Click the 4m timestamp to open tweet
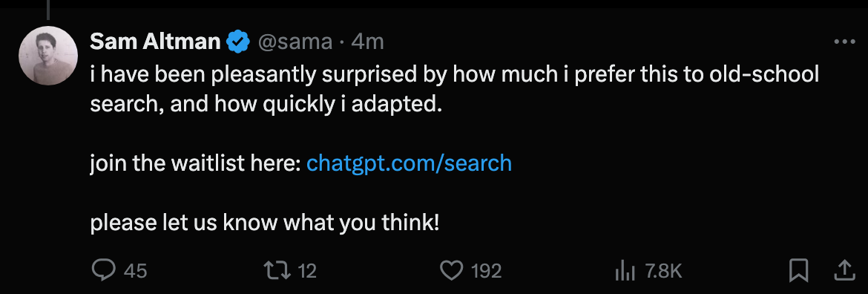The width and height of the screenshot is (868, 294). click(367, 42)
